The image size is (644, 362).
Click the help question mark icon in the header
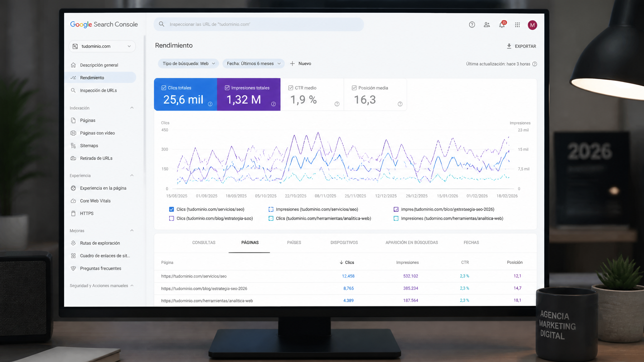click(472, 25)
